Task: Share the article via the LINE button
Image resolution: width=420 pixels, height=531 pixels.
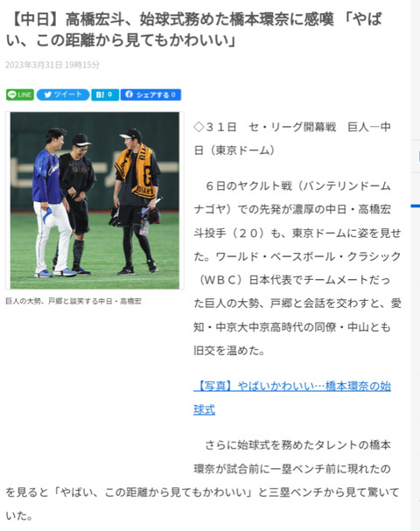Action: [x=20, y=94]
